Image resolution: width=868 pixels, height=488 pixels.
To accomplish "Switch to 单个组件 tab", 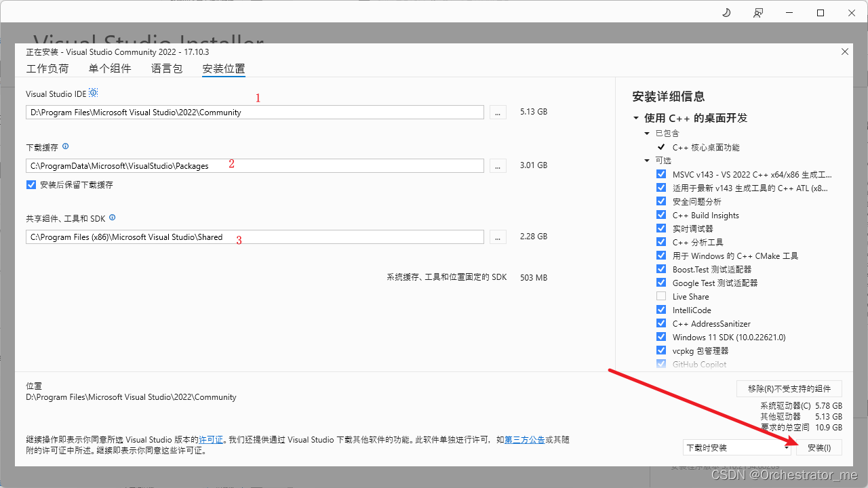I will [110, 68].
